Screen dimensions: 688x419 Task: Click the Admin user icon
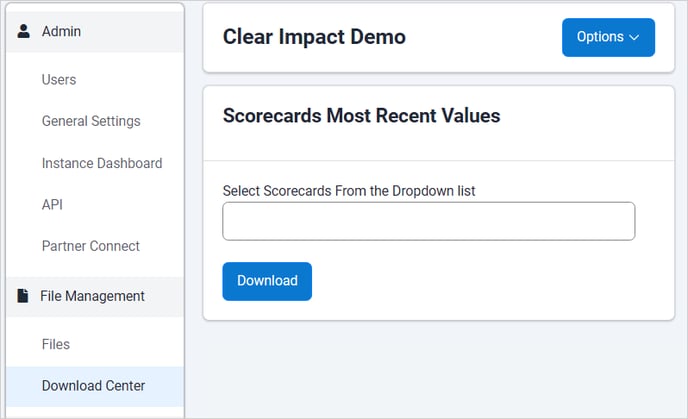coord(23,31)
